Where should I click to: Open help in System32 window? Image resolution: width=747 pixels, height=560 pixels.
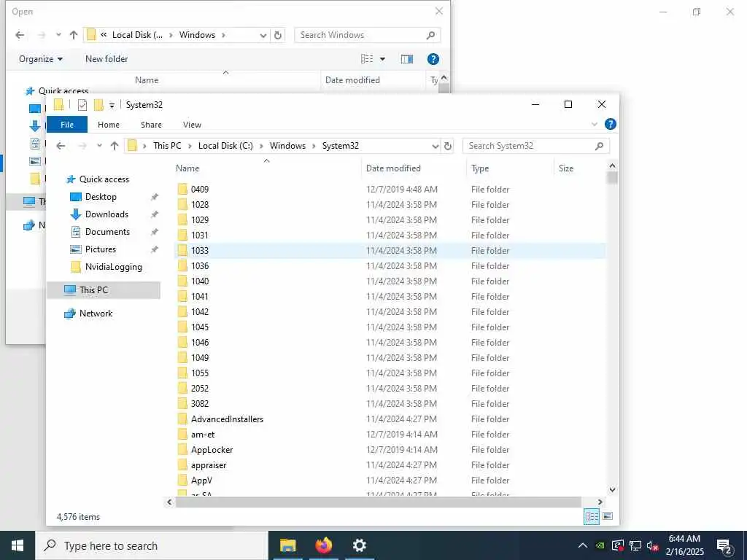click(611, 124)
